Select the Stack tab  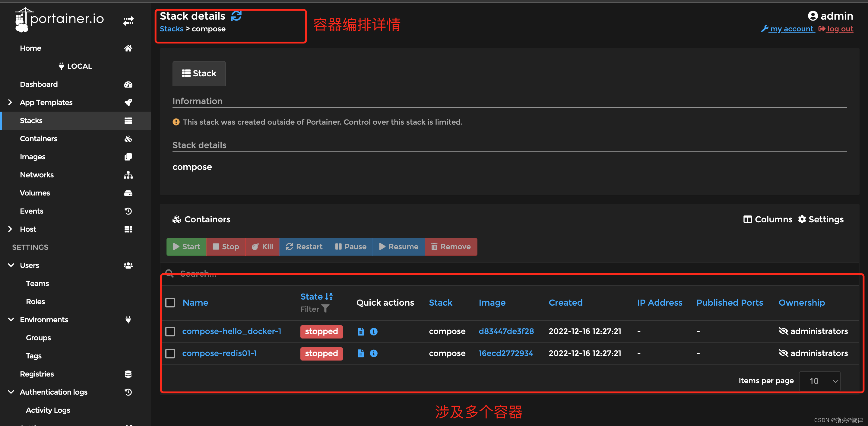tap(199, 74)
